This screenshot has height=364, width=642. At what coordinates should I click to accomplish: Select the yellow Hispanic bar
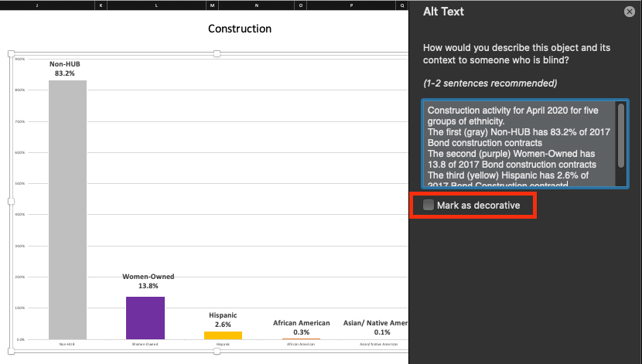click(223, 335)
